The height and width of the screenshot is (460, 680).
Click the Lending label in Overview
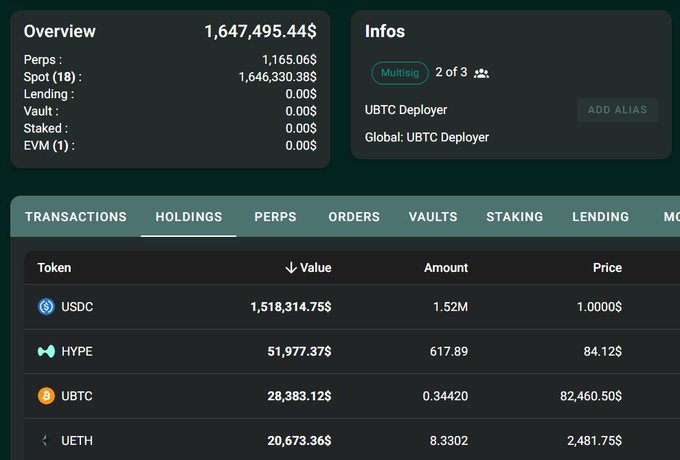coord(49,94)
